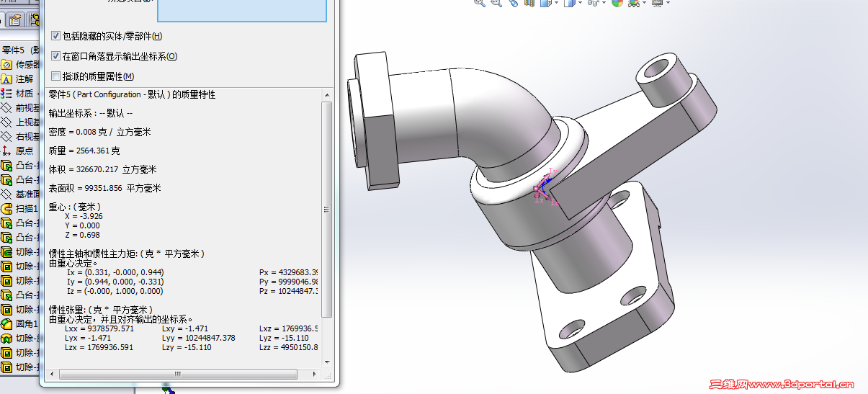Select the 注解 annotations tree item

18,79
